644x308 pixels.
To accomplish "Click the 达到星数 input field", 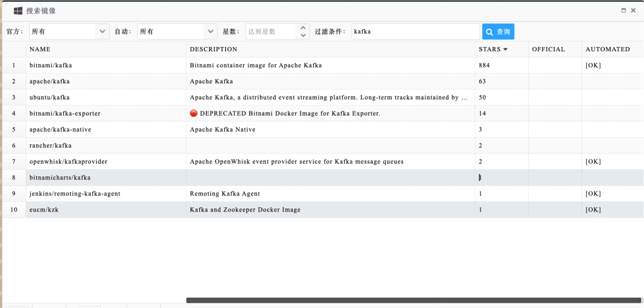I will [271, 32].
